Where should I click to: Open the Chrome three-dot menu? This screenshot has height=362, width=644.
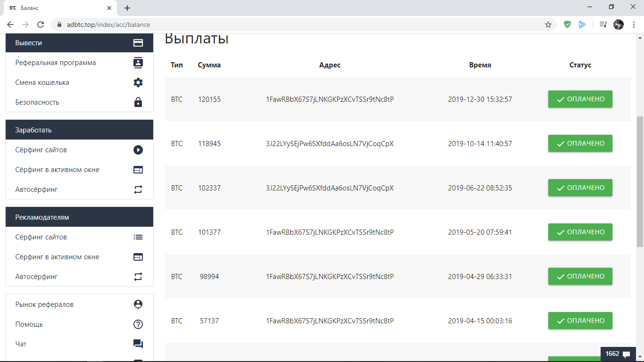pos(634,25)
